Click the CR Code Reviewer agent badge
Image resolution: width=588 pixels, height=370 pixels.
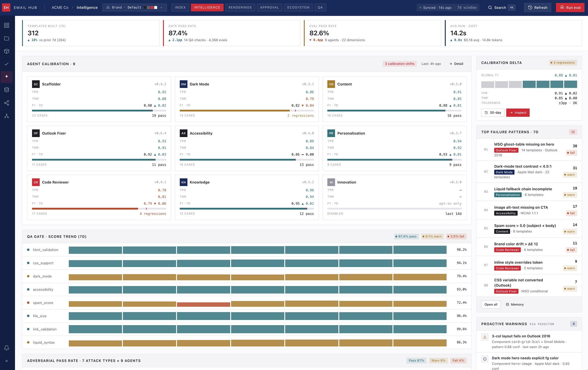[36, 182]
